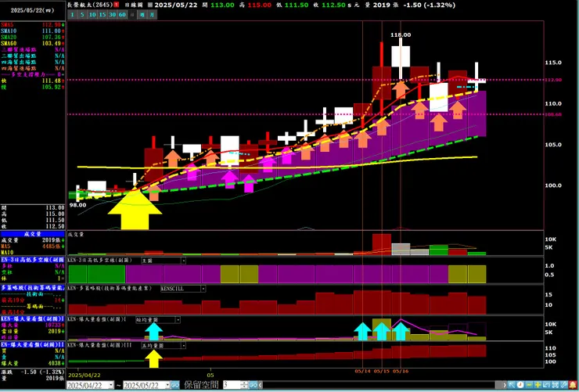This screenshot has width=579, height=392.
Task: Switch to the daily (日) chart timeframe
Action: pyautogui.click(x=132, y=15)
